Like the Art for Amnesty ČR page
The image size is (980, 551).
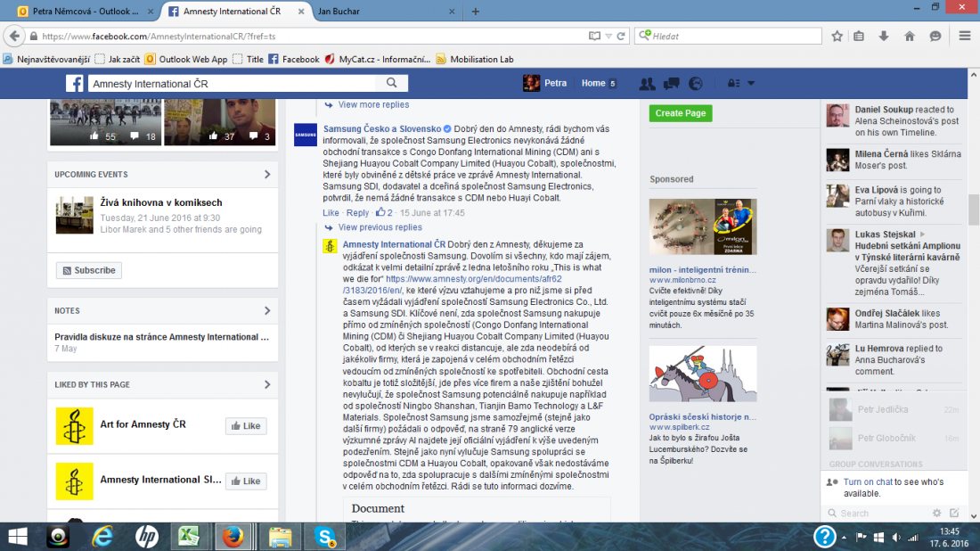246,426
